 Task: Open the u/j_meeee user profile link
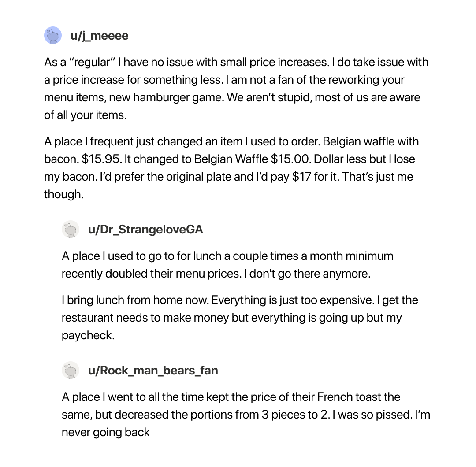[99, 36]
